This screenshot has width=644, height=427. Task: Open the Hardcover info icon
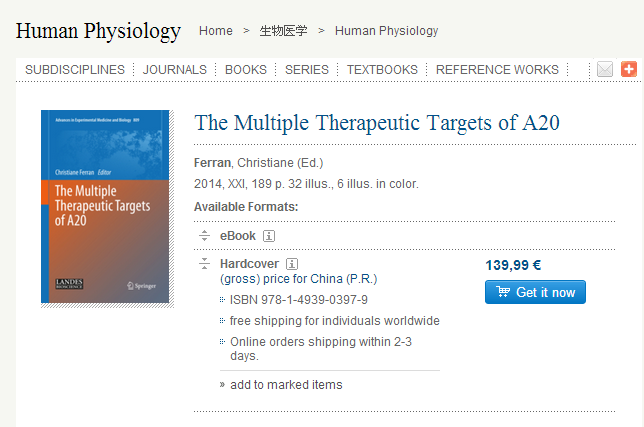coord(292,264)
